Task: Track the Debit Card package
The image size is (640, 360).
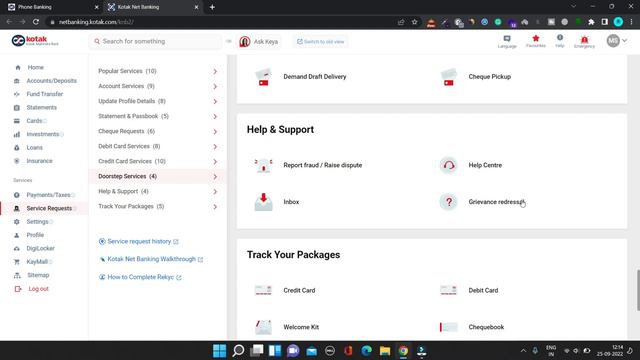Action: pyautogui.click(x=469, y=290)
